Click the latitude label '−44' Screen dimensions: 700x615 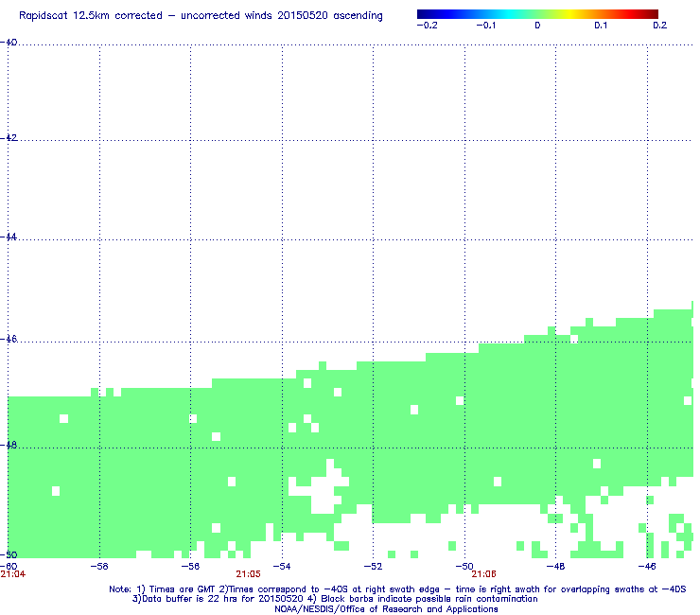tap(9, 237)
